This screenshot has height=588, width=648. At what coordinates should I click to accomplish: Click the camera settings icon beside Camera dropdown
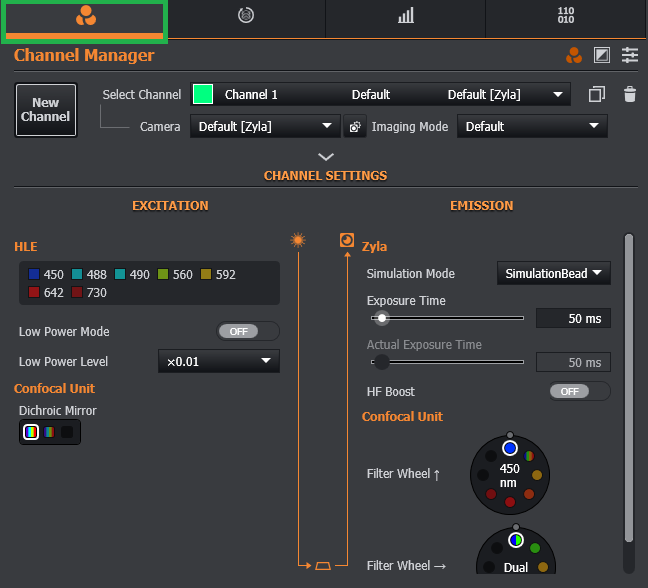354,127
